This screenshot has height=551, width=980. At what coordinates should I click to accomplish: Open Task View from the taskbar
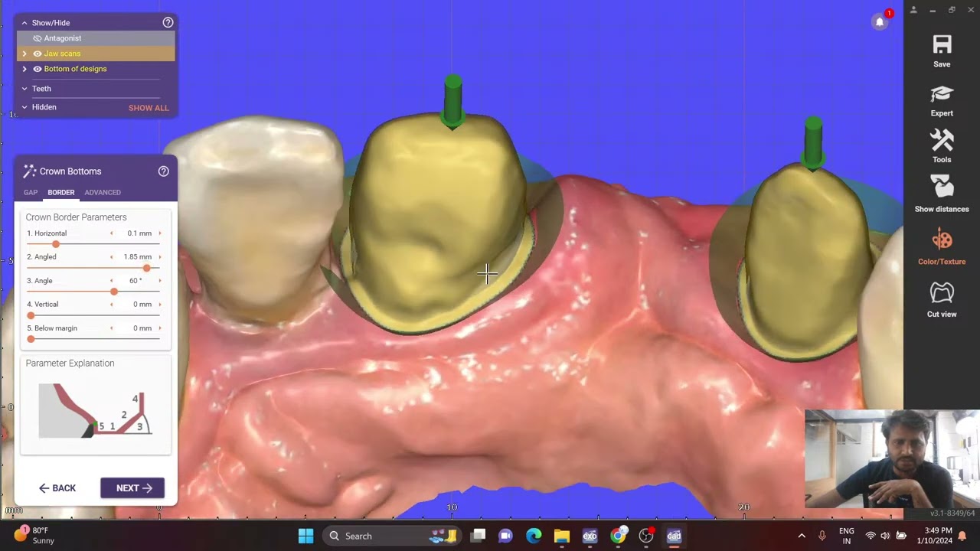coord(478,536)
